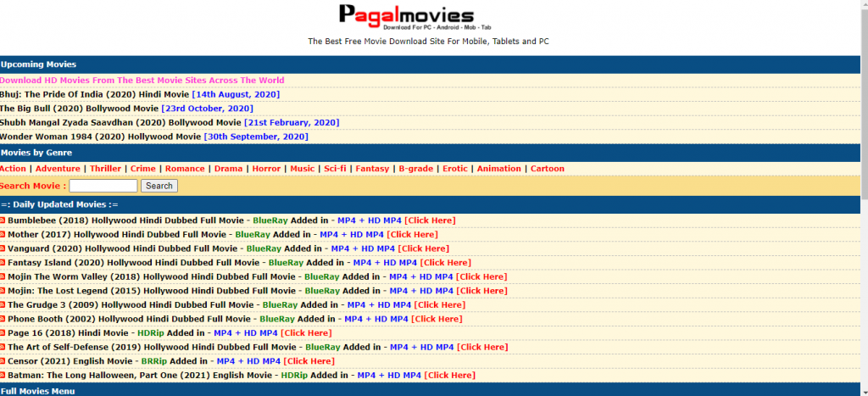Open Censor (2021) English Movie title

click(70, 361)
